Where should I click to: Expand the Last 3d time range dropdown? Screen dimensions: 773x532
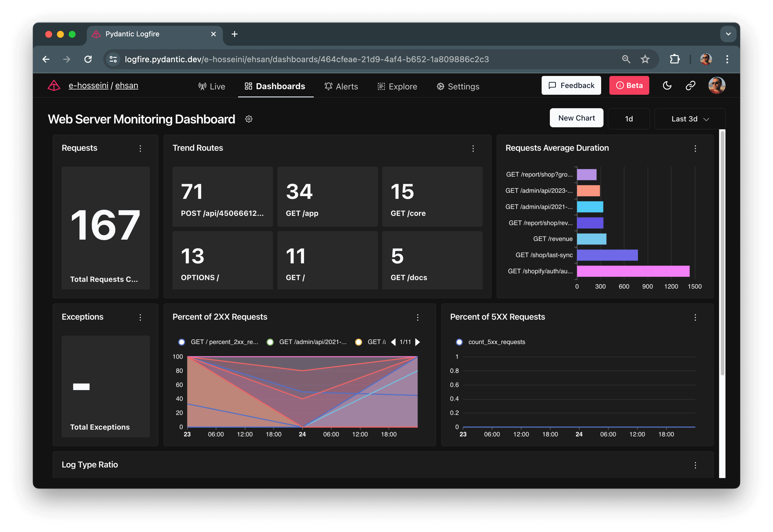690,119
